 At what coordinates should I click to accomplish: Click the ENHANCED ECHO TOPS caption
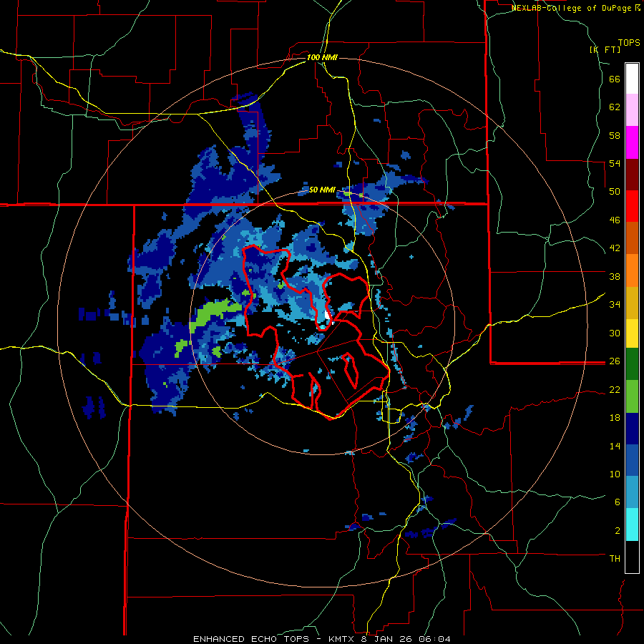click(x=251, y=639)
